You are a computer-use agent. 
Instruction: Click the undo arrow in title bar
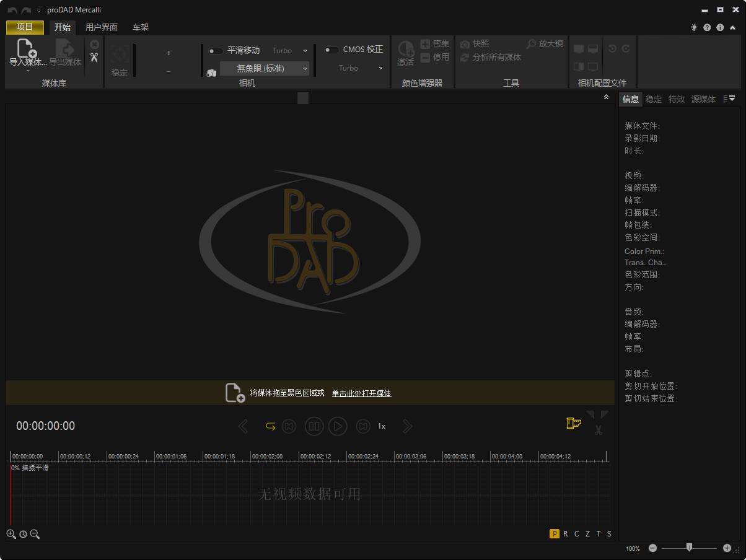pos(12,11)
